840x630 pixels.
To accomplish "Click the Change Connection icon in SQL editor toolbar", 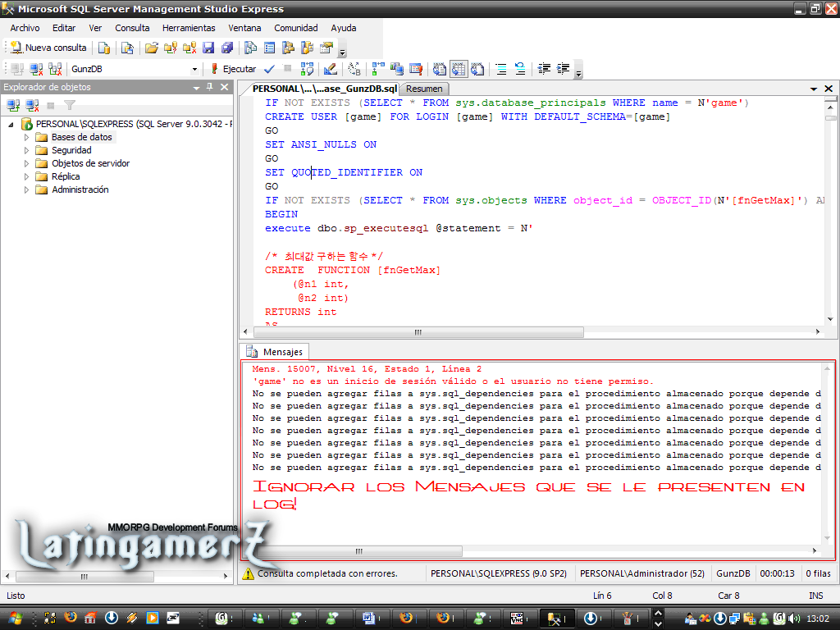I will [x=55, y=69].
